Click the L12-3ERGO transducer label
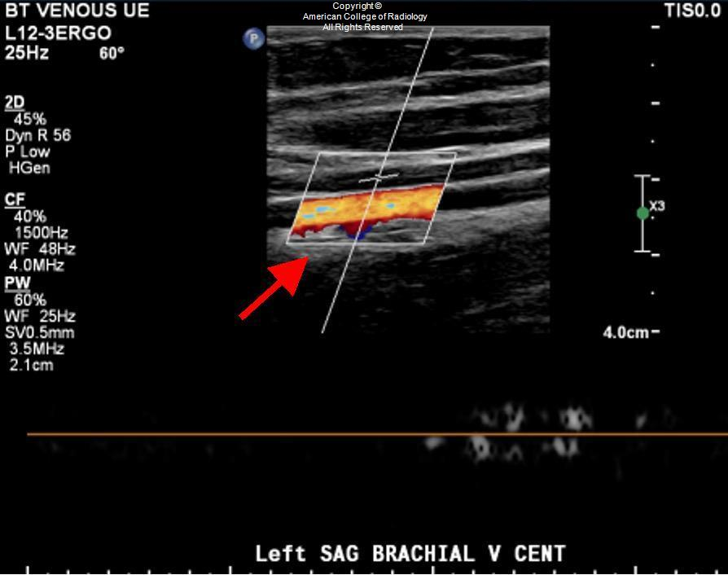728x575 pixels. click(58, 33)
